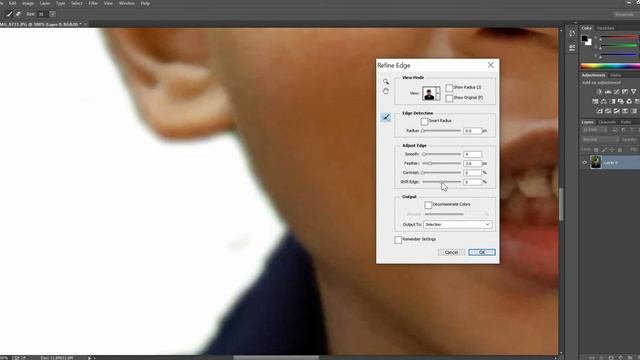Image resolution: width=640 pixels, height=360 pixels.
Task: Open the brush Size picker arrow
Action: 52,14
